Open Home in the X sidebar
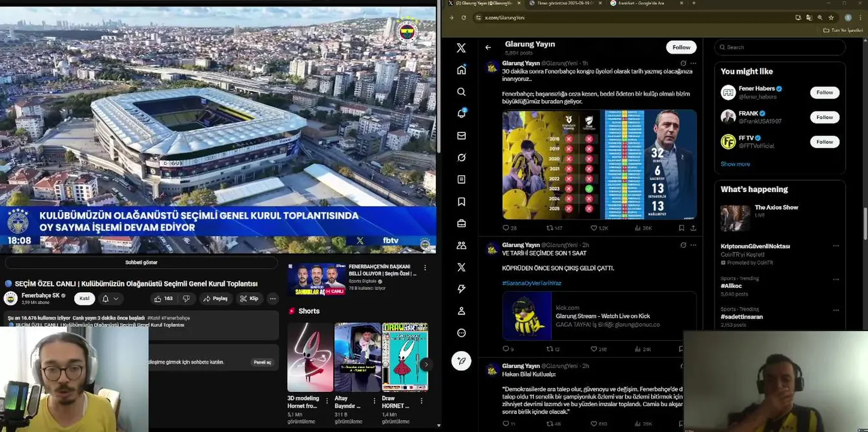The image size is (868, 432). coord(461,70)
